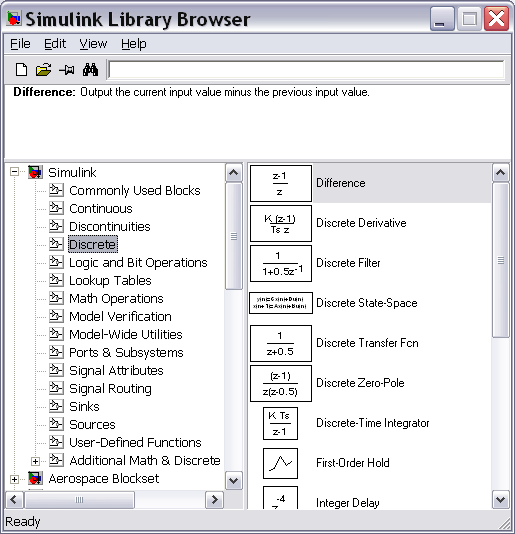Select Signal Attributes library

[x=116, y=371]
